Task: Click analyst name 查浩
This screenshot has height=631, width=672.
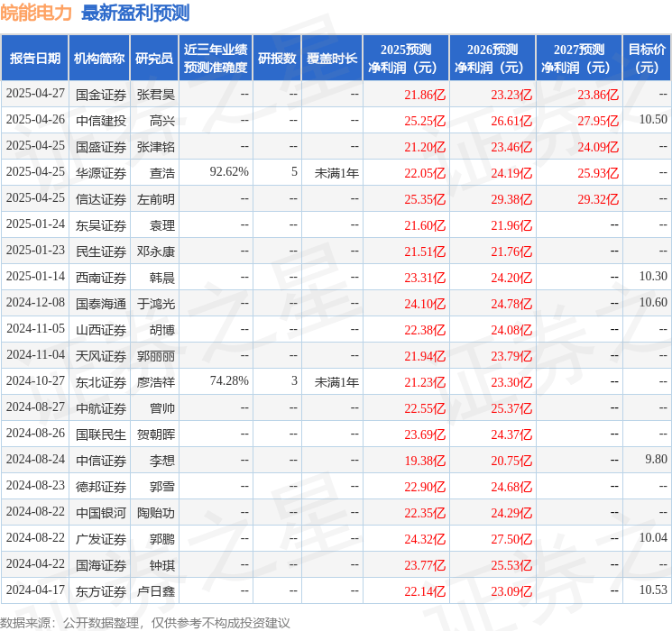Action: tap(162, 173)
